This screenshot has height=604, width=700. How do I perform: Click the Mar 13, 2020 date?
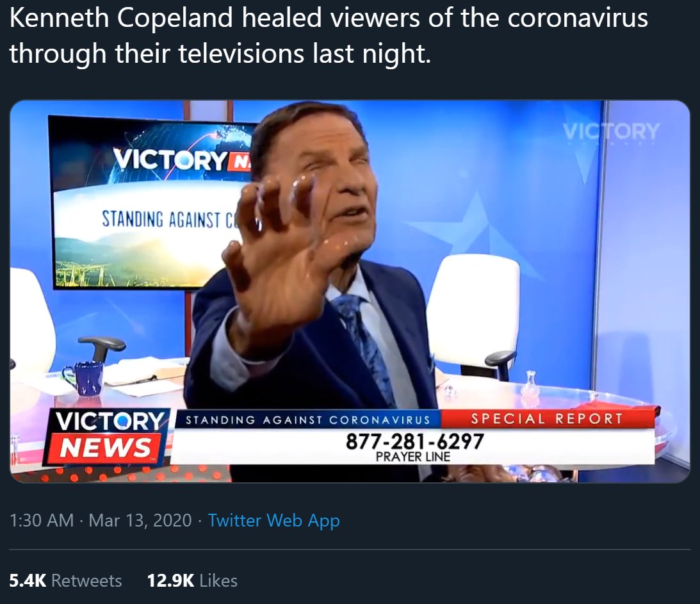coord(140,521)
